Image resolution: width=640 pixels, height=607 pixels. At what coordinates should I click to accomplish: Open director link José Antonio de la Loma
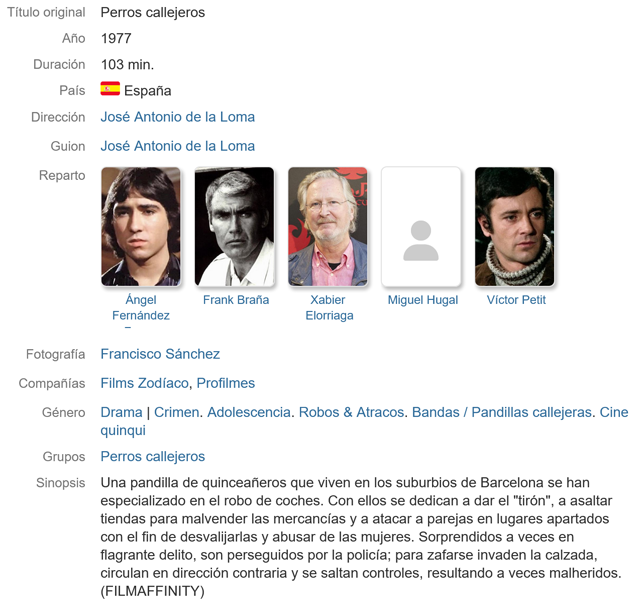point(177,117)
